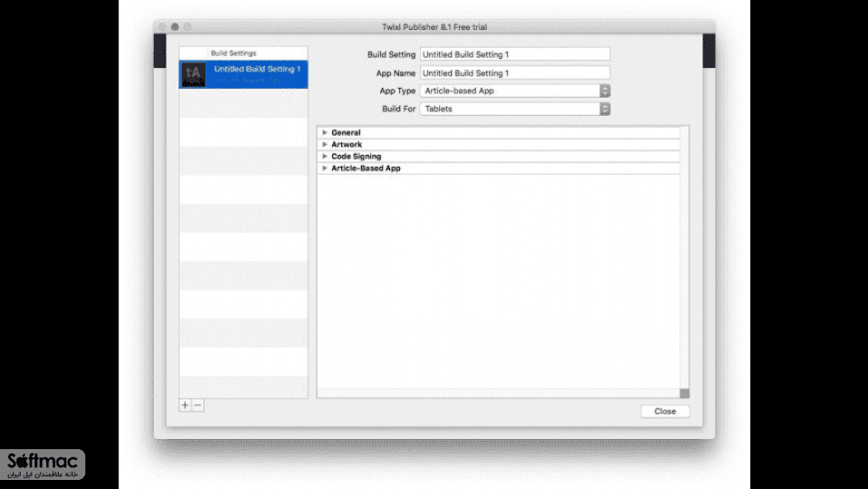Click the resize corner of settings panel

tap(685, 393)
